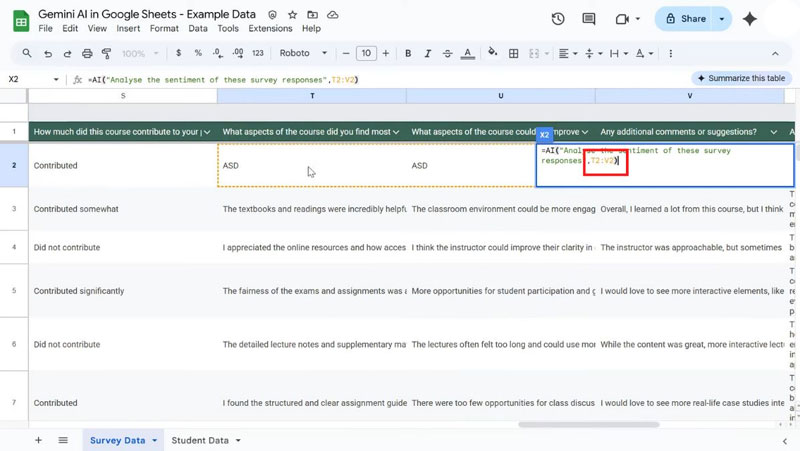Open the comments panel icon
The height and width of the screenshot is (451, 800).
589,19
